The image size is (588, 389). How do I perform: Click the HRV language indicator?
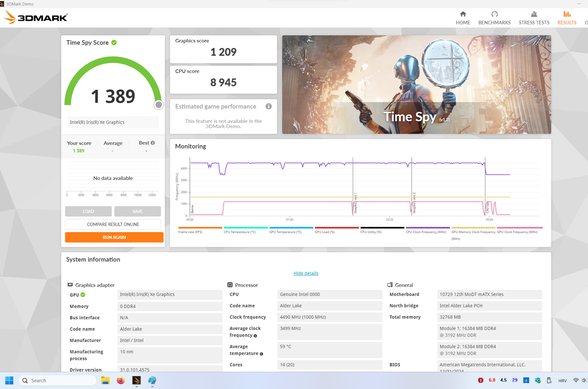tap(562, 381)
